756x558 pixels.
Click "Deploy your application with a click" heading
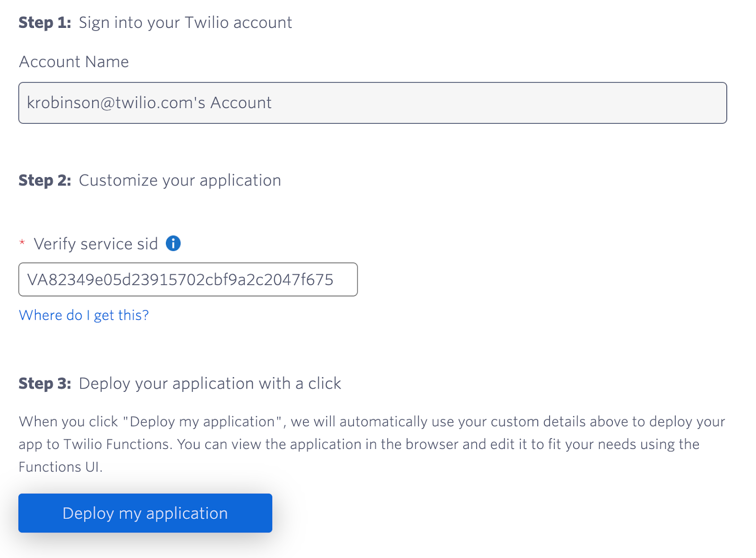[x=210, y=383]
